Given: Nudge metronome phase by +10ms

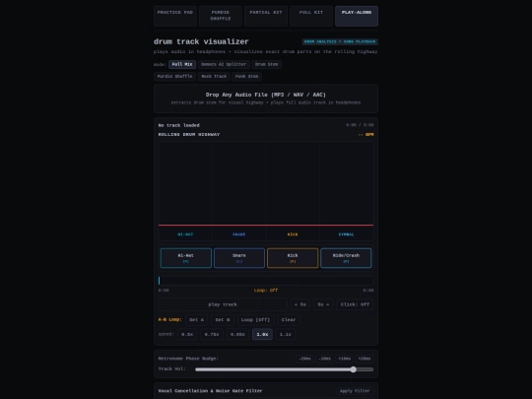Looking at the screenshot, I should [x=345, y=359].
